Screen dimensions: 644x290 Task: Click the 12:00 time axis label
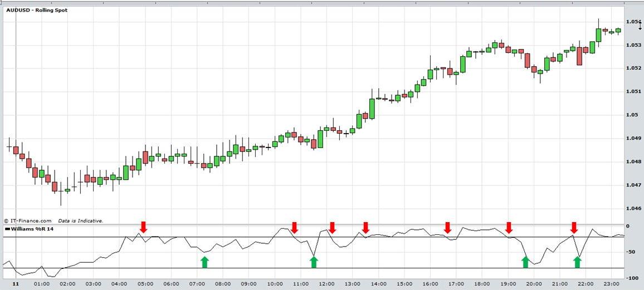(326, 284)
